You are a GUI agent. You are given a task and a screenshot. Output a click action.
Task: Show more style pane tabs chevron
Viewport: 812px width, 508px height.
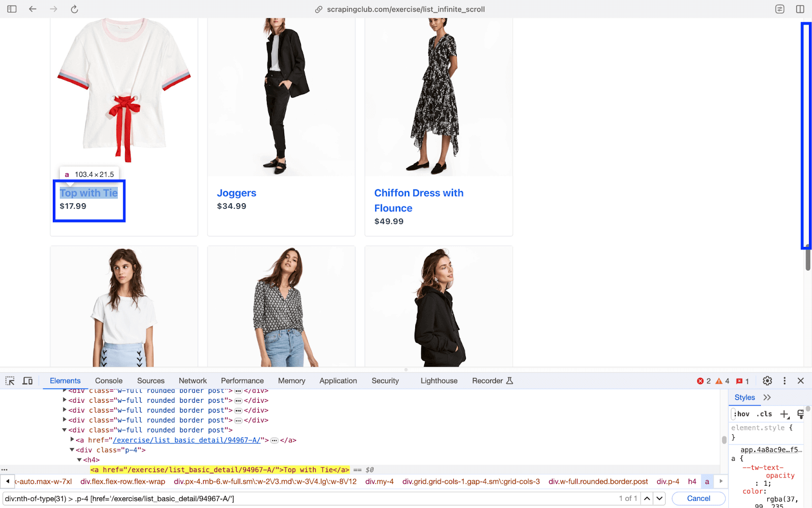click(x=767, y=397)
